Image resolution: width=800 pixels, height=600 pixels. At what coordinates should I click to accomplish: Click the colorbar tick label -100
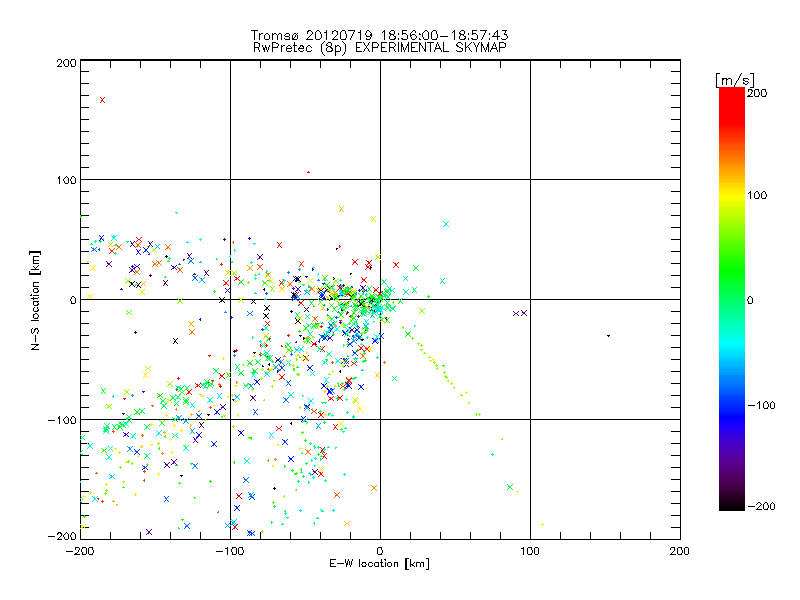click(761, 405)
